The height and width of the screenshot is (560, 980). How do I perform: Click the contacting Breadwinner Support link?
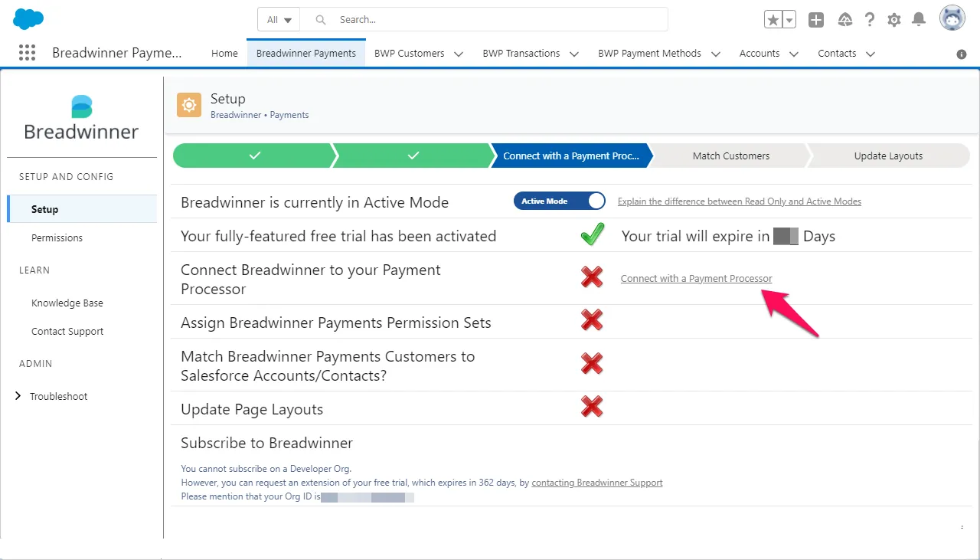pos(597,483)
